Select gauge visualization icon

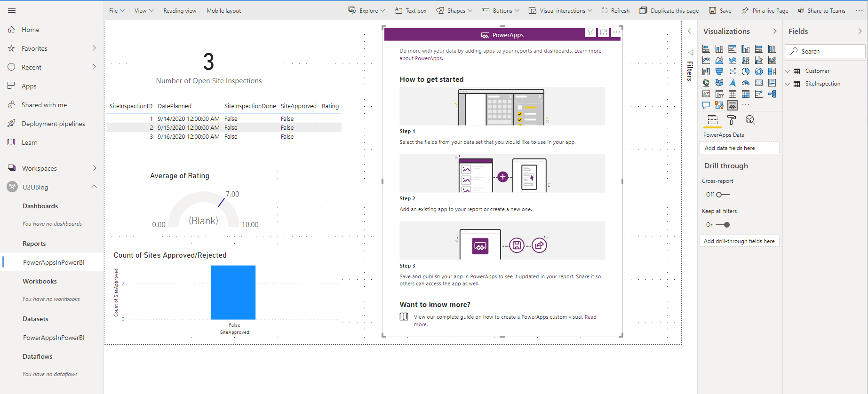(746, 83)
